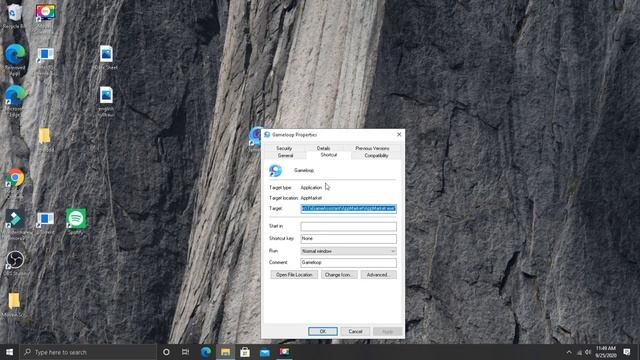Open File Explorer on the taskbar
The image size is (640, 360).
click(225, 352)
